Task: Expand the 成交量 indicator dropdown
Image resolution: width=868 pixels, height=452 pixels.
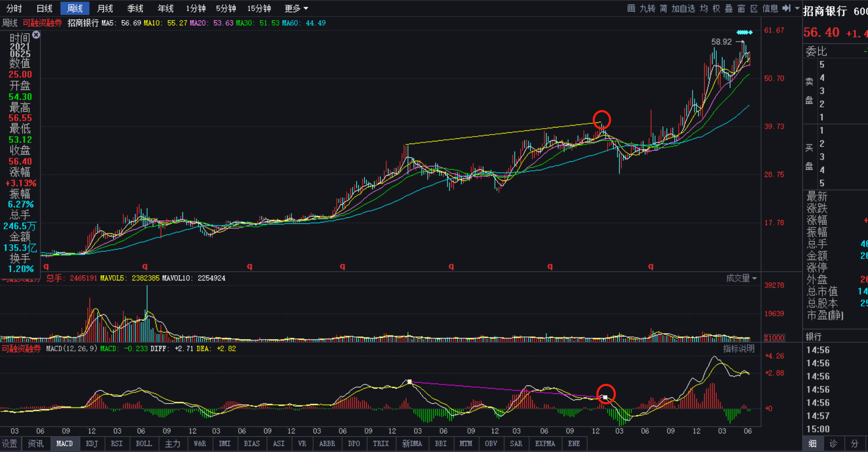Action: tap(742, 278)
